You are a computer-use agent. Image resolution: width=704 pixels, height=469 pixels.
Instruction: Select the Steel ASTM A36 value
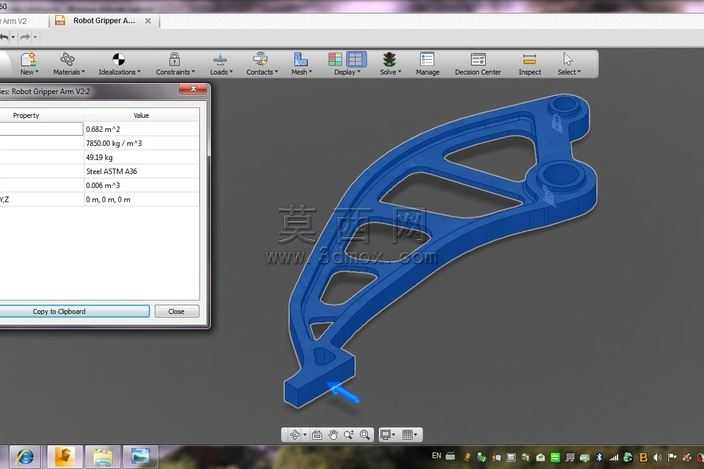(111, 171)
